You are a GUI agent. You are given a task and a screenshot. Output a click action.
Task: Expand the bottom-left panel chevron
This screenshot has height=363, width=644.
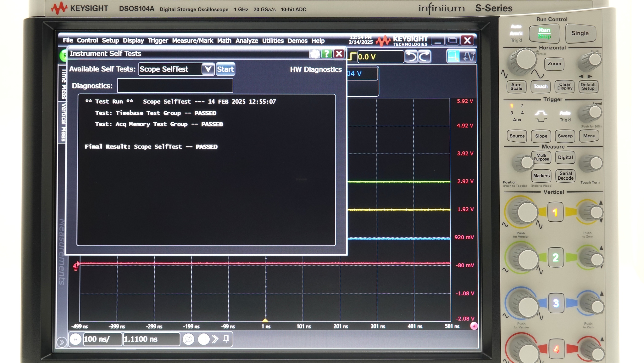point(62,342)
